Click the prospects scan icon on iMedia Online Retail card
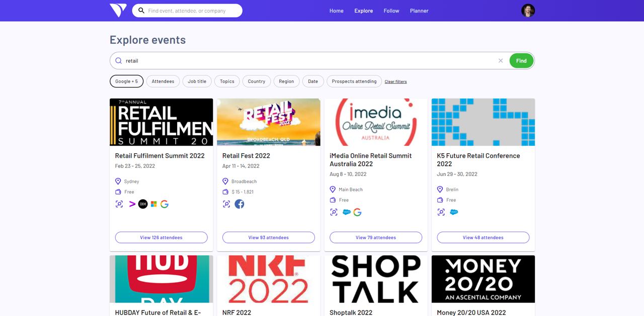The image size is (644, 316). pyautogui.click(x=334, y=212)
